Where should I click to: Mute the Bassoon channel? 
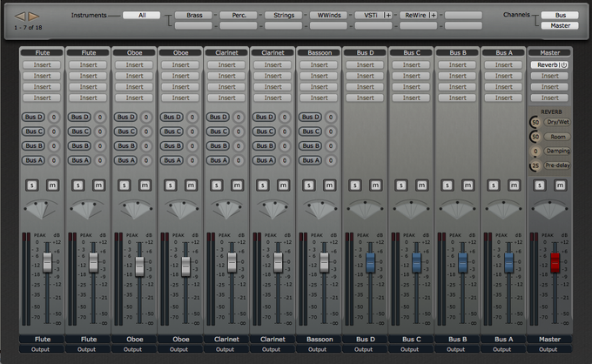click(330, 185)
